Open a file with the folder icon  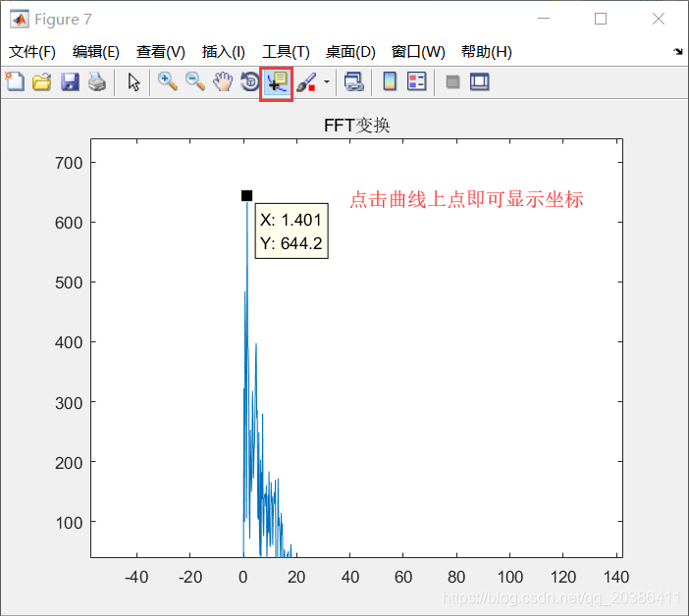(42, 82)
